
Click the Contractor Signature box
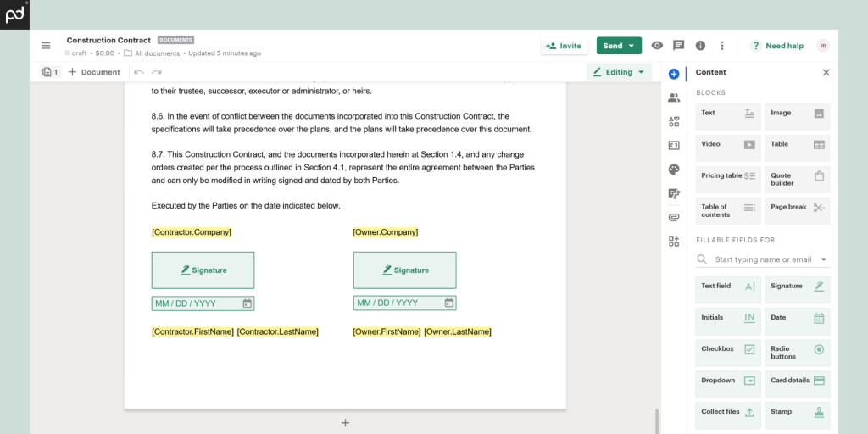[x=203, y=270]
